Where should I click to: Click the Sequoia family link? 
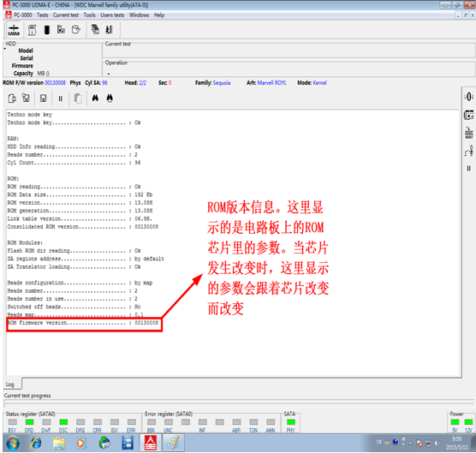[222, 82]
